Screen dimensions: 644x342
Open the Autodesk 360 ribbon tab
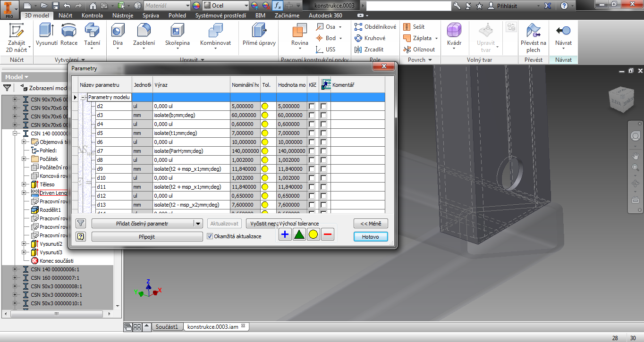[325, 16]
